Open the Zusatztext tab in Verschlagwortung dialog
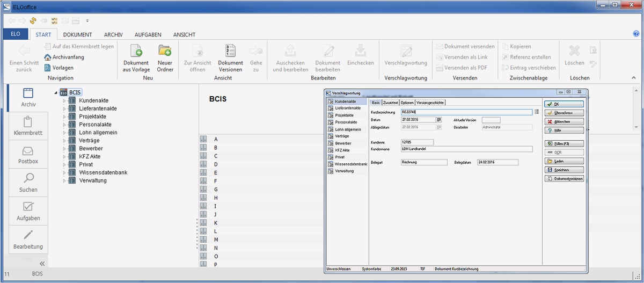 tap(390, 103)
